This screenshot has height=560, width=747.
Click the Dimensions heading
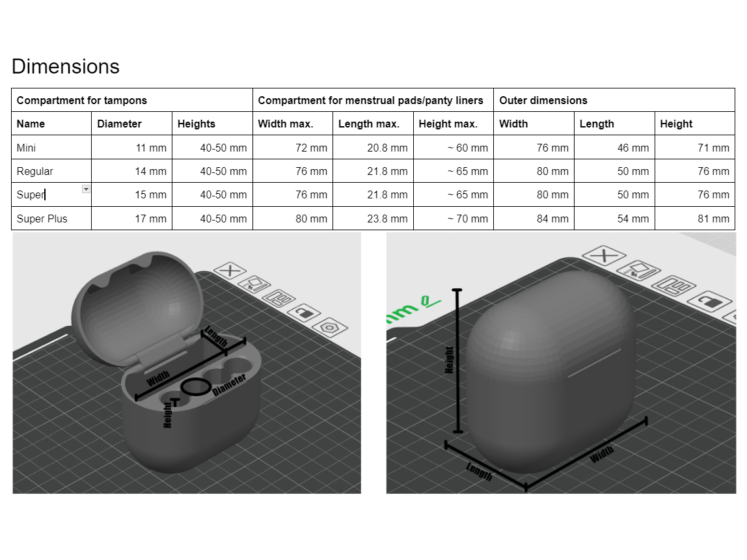click(x=66, y=66)
